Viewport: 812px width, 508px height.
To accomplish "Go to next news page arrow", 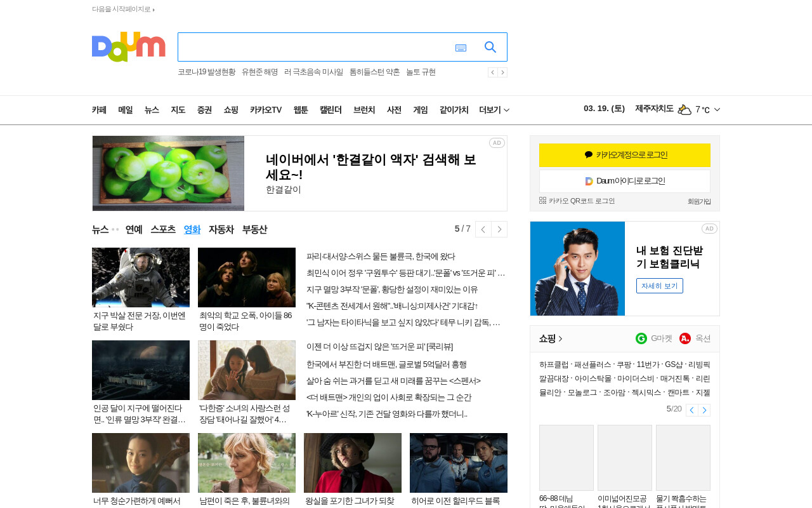I will pyautogui.click(x=499, y=229).
